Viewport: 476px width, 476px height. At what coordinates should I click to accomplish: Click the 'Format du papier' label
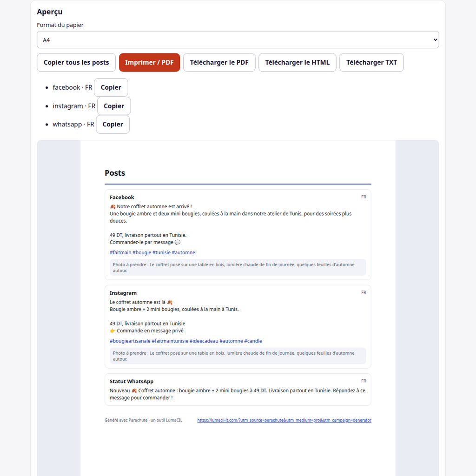(x=60, y=25)
